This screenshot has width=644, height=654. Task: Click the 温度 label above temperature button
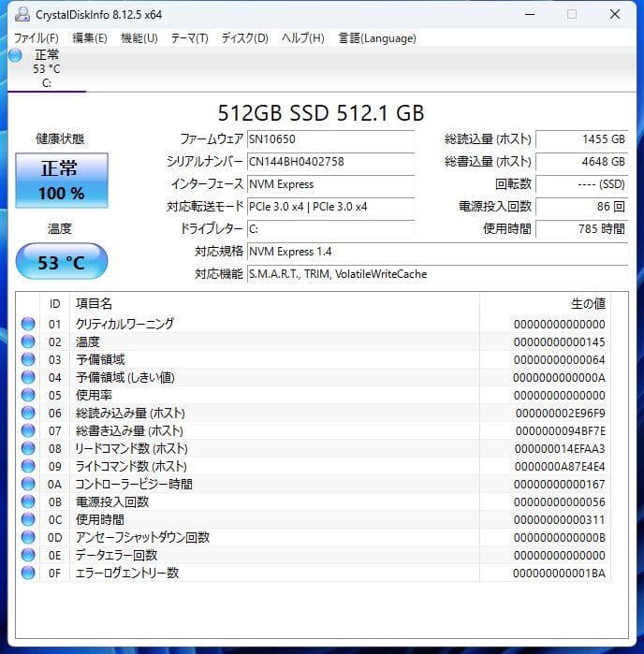[60, 228]
